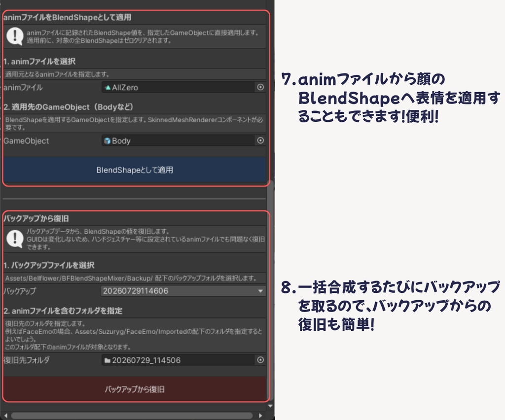Click the horizontal scrollbar thumb

pos(132,416)
